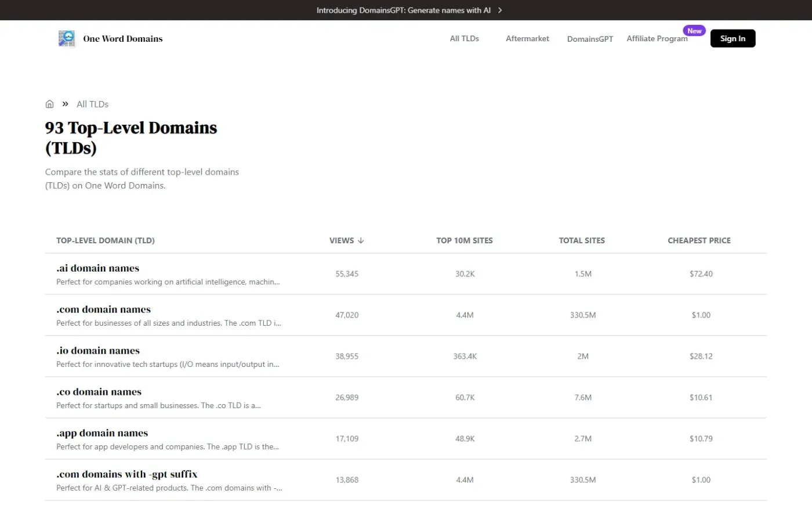Click the $28.12 cheapest price
Screen dimensions: 812x508
tap(701, 356)
